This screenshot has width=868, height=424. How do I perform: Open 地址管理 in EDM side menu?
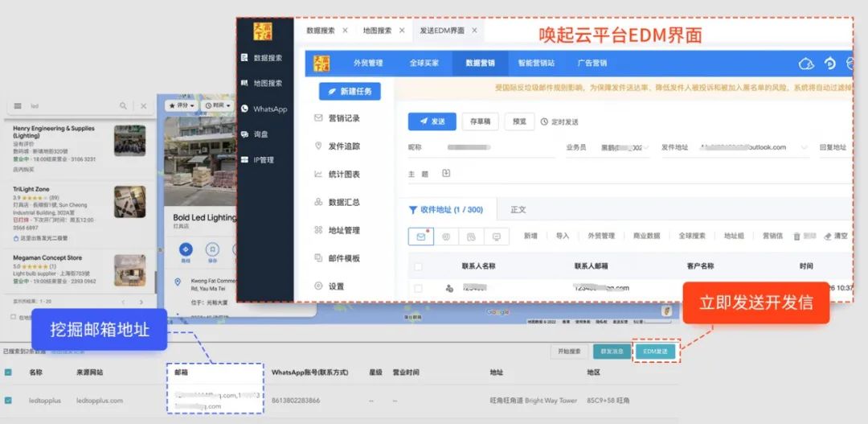tap(337, 230)
